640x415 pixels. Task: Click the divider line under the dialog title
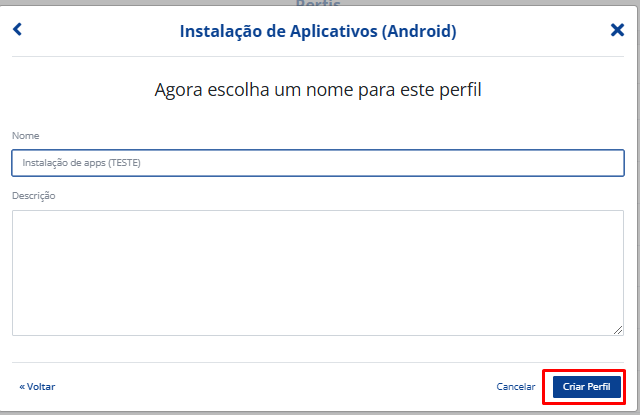[318, 56]
